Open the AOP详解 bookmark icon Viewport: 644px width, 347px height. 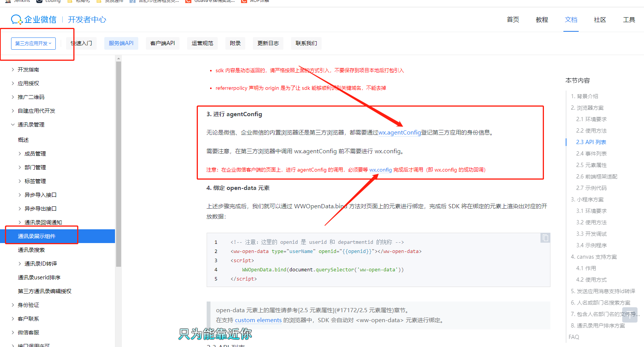pos(244,2)
